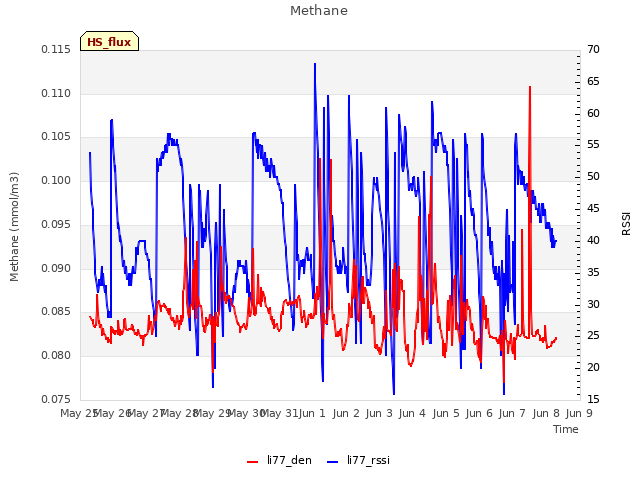
Task: Click the RSSI 25 tick label
Action: (x=593, y=336)
